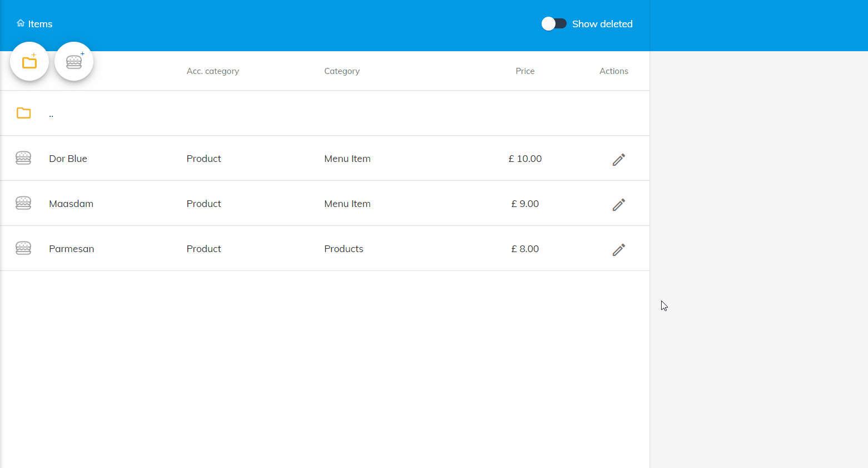The height and width of the screenshot is (468, 868).
Task: Select the Parmesan item name
Action: (x=71, y=249)
